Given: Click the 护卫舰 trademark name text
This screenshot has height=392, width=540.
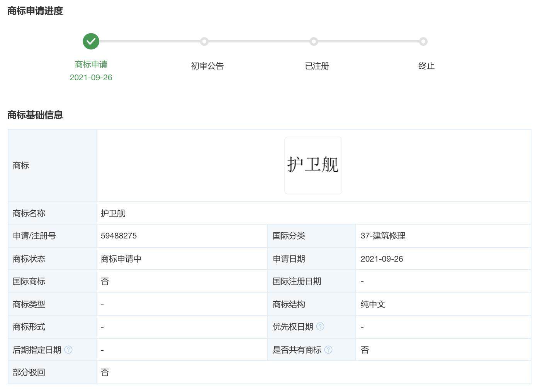Looking at the screenshot, I should coord(113,213).
